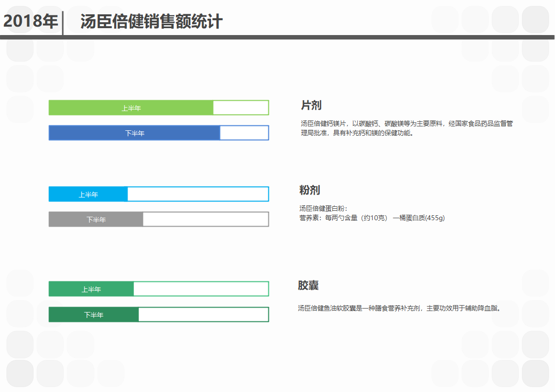
Task: Click the 粉剂 上半年 cyan progress bar
Action: point(159,194)
